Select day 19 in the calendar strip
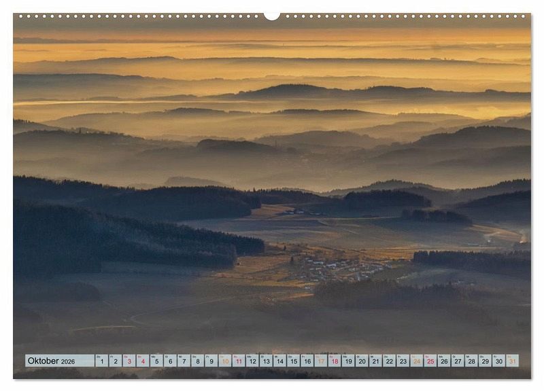The height and width of the screenshot is (392, 544). tap(348, 361)
